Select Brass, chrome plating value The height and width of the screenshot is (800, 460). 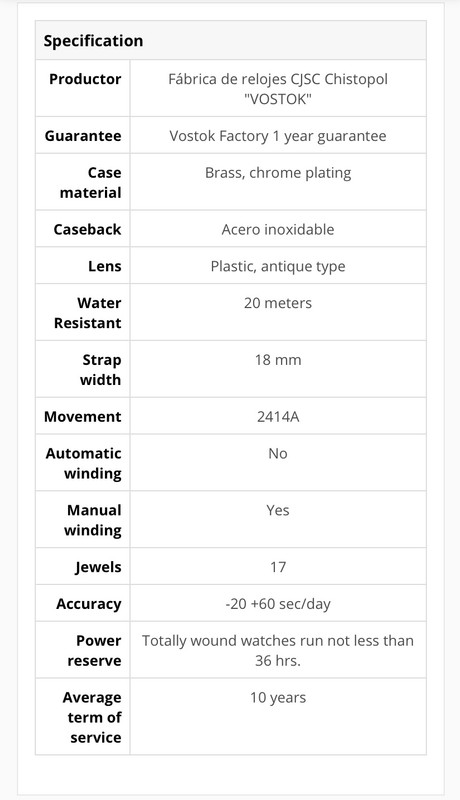point(278,172)
